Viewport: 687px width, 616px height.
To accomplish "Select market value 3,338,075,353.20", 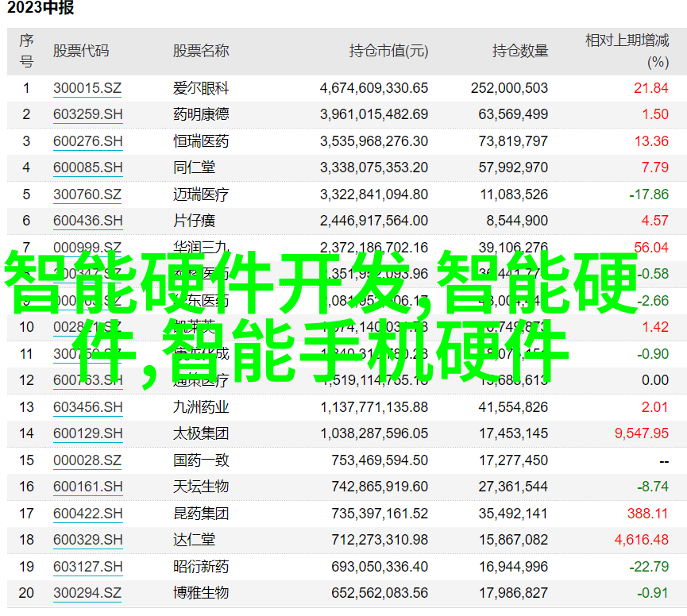I will (x=374, y=167).
